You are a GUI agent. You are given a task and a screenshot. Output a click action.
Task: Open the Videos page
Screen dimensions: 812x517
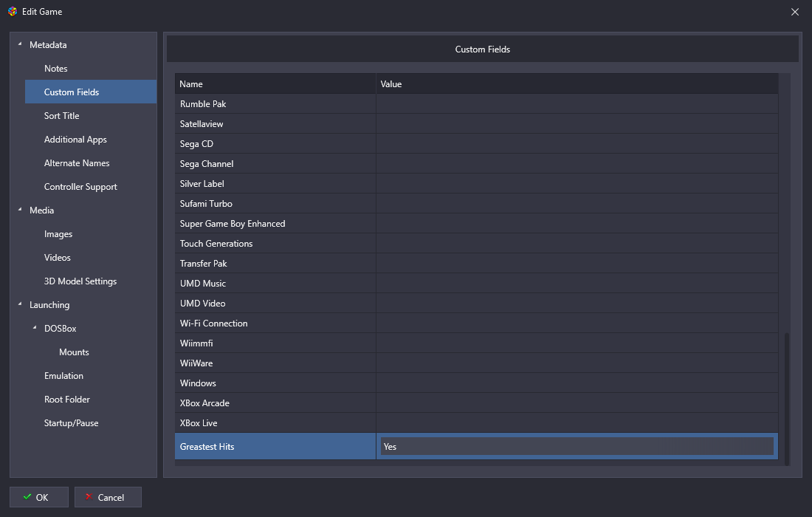pyautogui.click(x=57, y=258)
